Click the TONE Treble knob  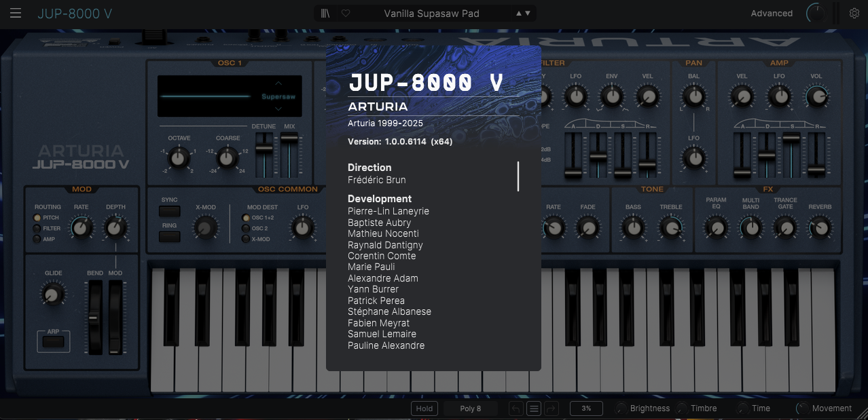click(x=671, y=228)
